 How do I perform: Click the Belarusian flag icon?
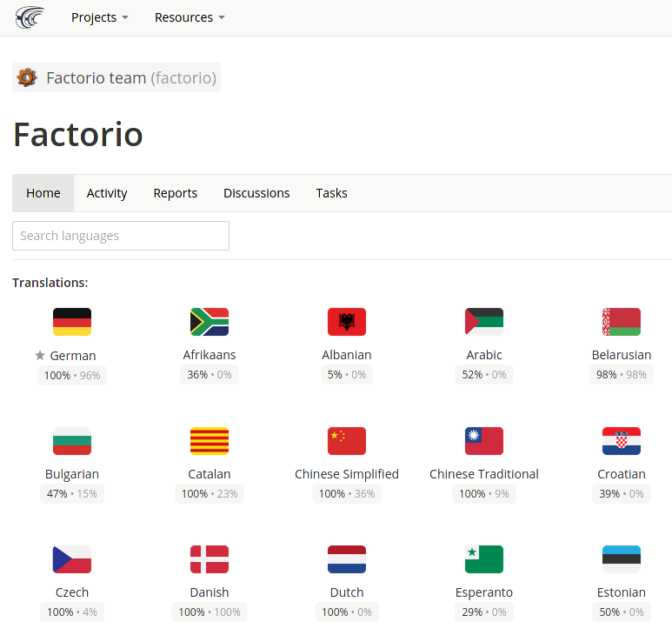pyautogui.click(x=622, y=322)
